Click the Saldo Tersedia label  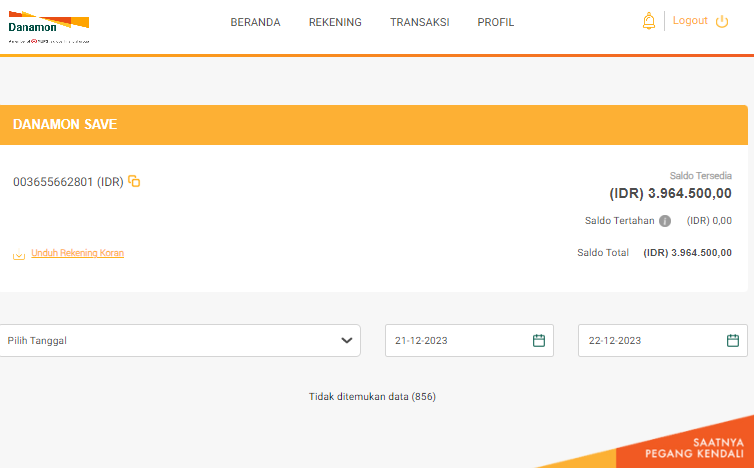(701, 176)
